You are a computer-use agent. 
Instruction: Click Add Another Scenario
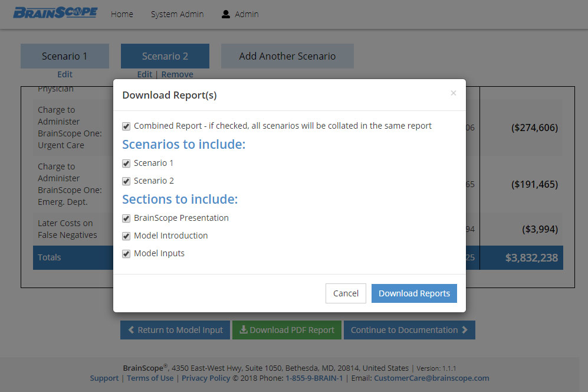pyautogui.click(x=287, y=56)
